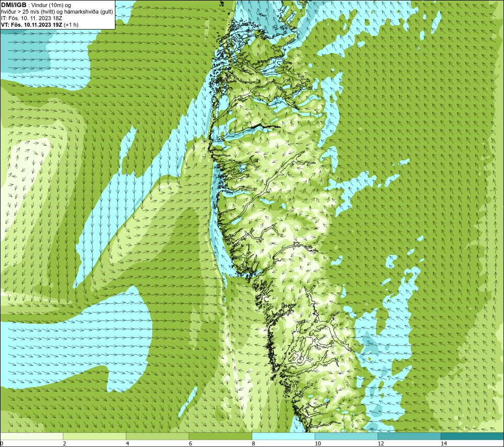Click the 'VT: Fös. 10.11.2023 19Z' line
504x447 pixels.
31,25
